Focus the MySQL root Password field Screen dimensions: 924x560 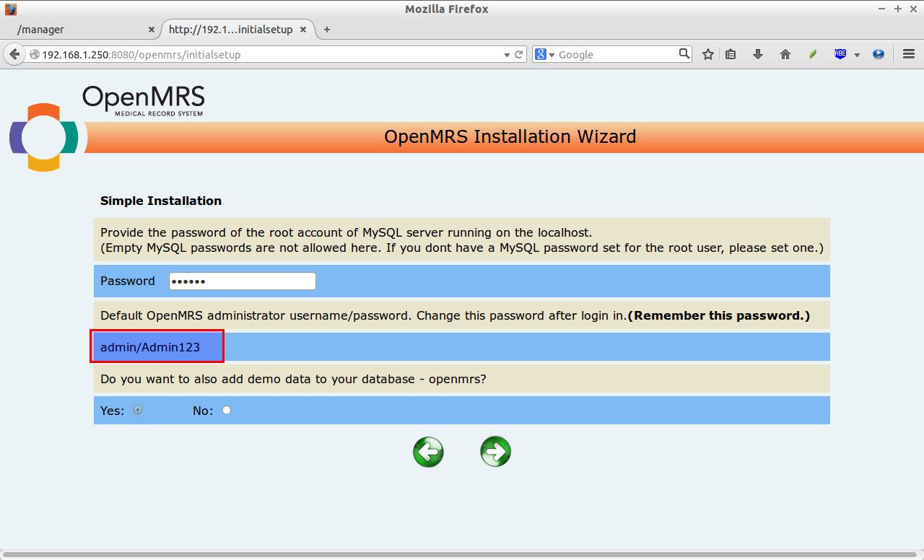coord(243,281)
